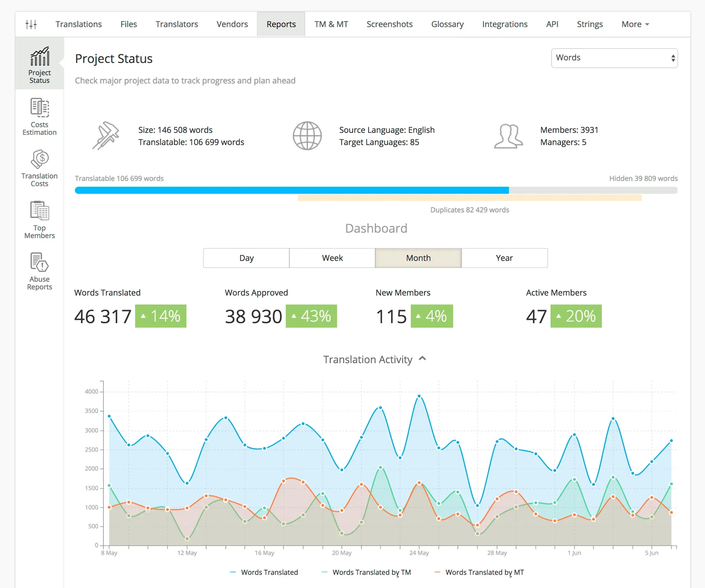Click the members people icon
The width and height of the screenshot is (705, 588).
[508, 136]
